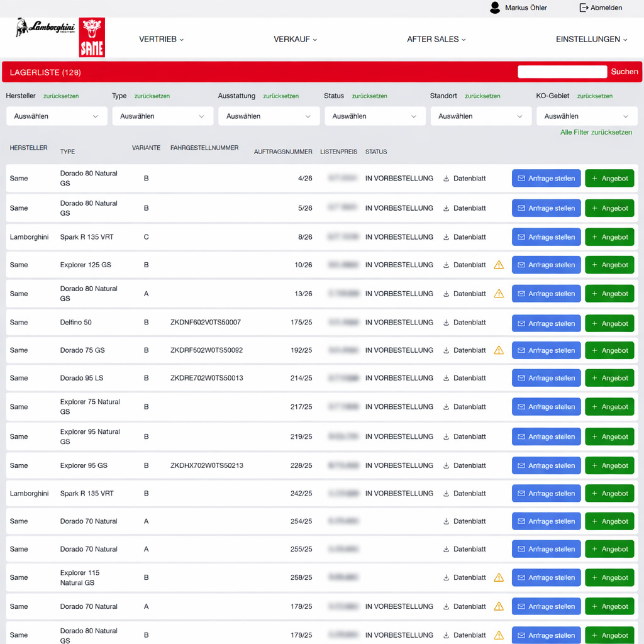Click warning triangle for order 10/26
644x644 pixels.
tap(499, 265)
